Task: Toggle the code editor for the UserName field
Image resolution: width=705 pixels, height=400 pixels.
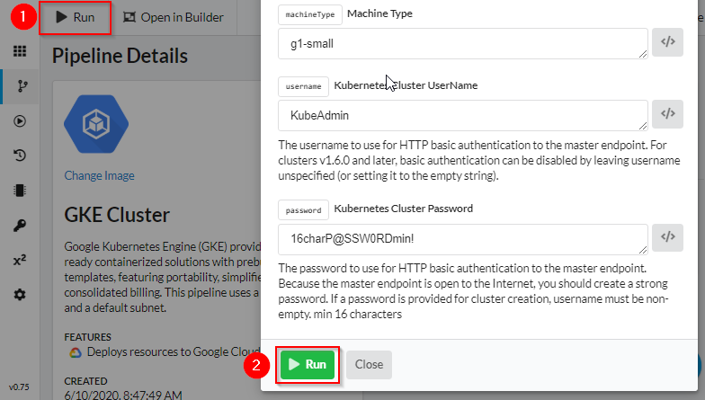Action: point(668,114)
